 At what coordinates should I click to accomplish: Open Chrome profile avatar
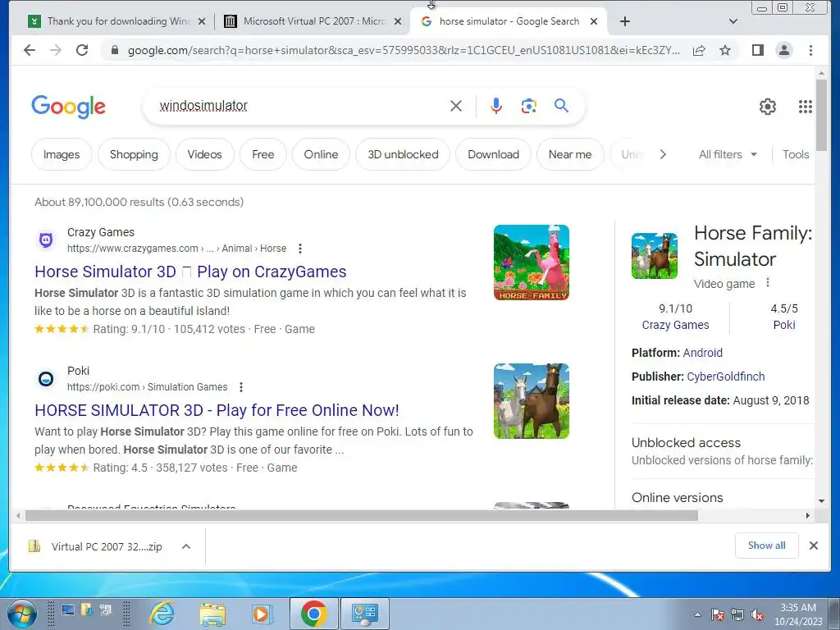(784, 50)
